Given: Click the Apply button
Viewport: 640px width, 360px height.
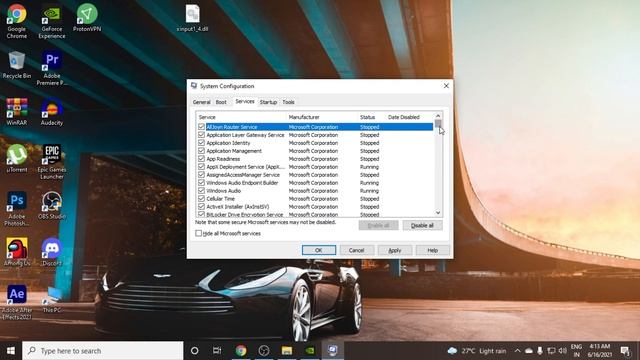Looking at the screenshot, I should click(x=395, y=250).
